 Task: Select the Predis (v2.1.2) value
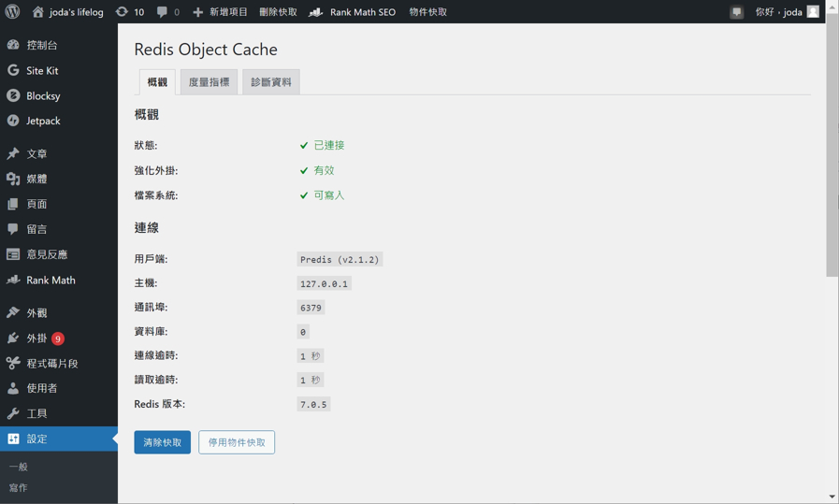click(340, 260)
